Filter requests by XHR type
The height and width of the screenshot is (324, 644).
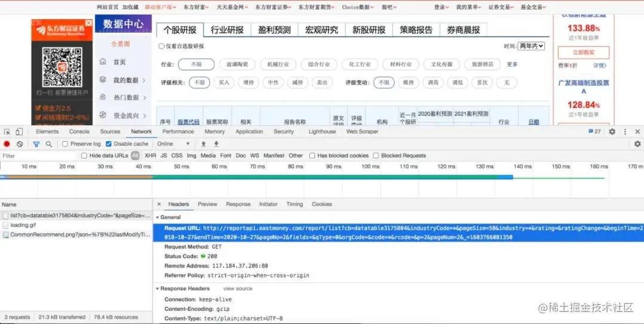(x=150, y=156)
